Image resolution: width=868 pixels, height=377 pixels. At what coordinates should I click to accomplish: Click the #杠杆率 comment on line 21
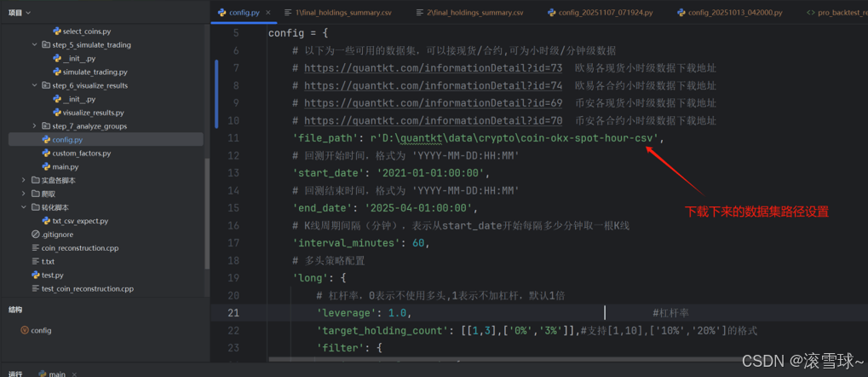coord(671,313)
